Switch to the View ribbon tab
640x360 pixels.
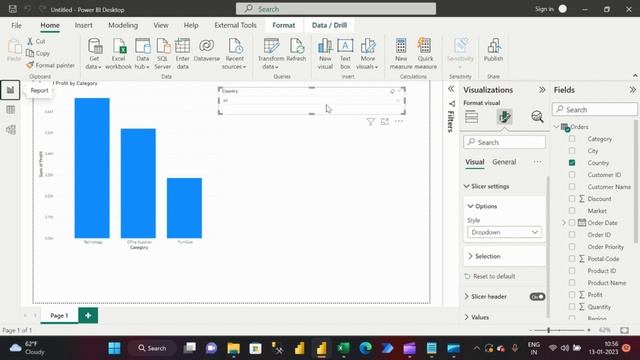click(x=161, y=25)
